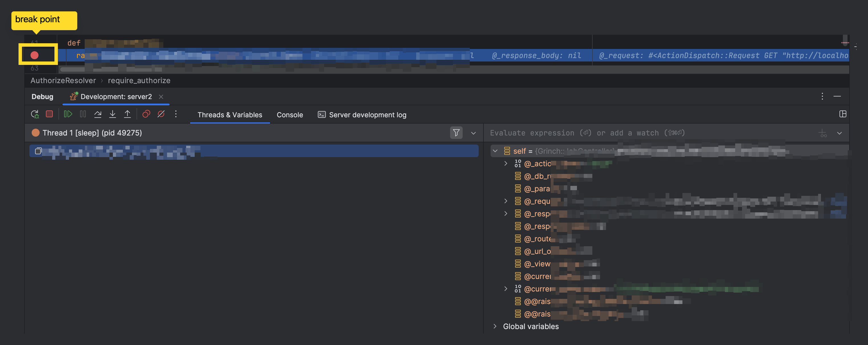The height and width of the screenshot is (345, 868).
Task: Click the require_authorize breadcrumb
Action: 139,81
